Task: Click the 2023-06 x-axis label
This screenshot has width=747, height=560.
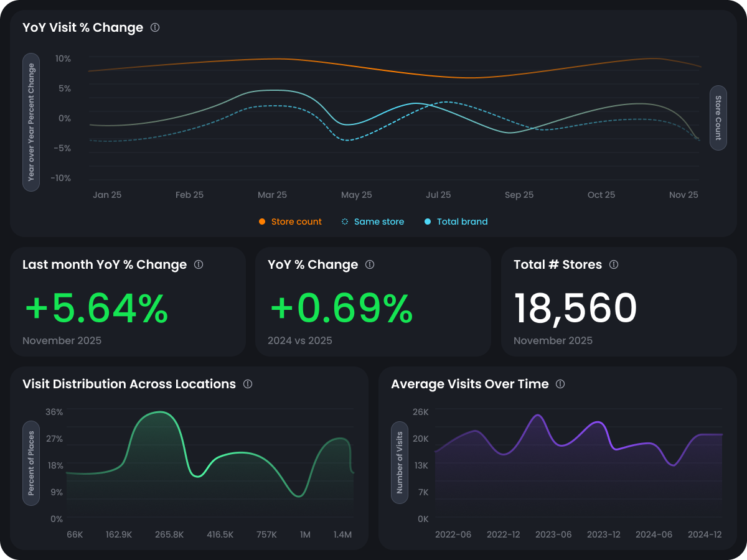Action: coord(553,534)
